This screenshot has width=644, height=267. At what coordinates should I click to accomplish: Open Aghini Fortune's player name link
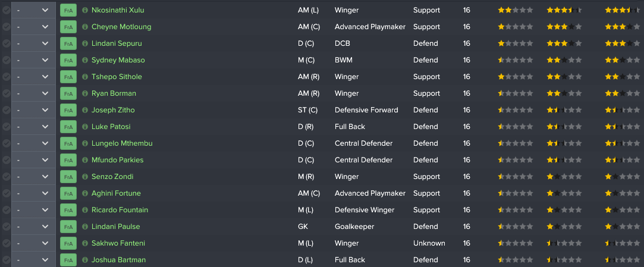(x=116, y=193)
